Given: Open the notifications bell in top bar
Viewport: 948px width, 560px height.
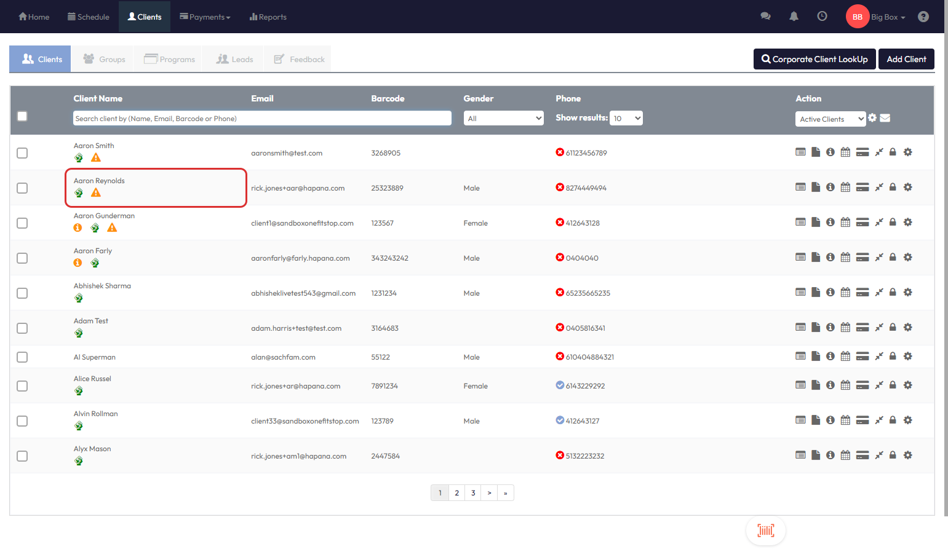Looking at the screenshot, I should 794,17.
